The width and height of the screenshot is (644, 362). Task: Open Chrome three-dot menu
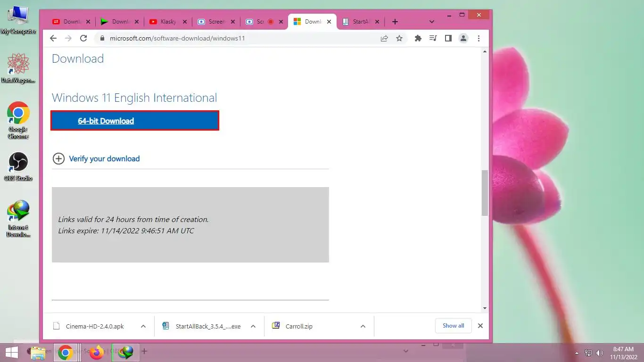479,38
